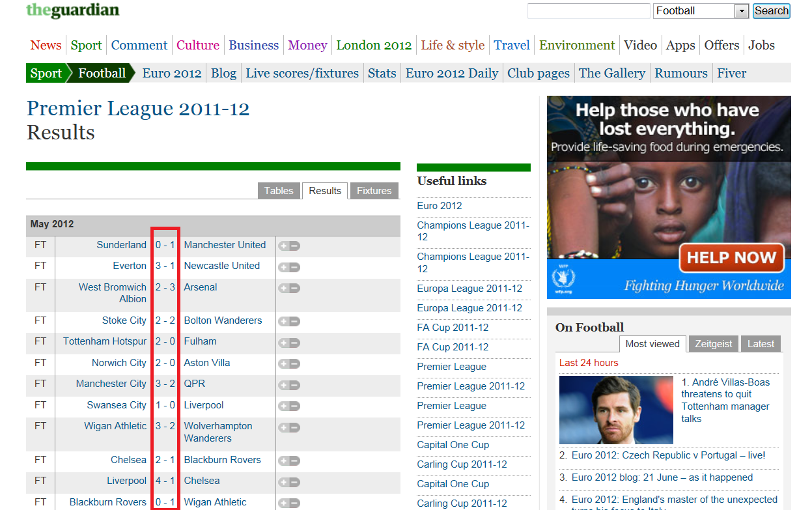Screen dimensions: 812x510
Task: Open the QPR team link
Action: pyautogui.click(x=195, y=384)
